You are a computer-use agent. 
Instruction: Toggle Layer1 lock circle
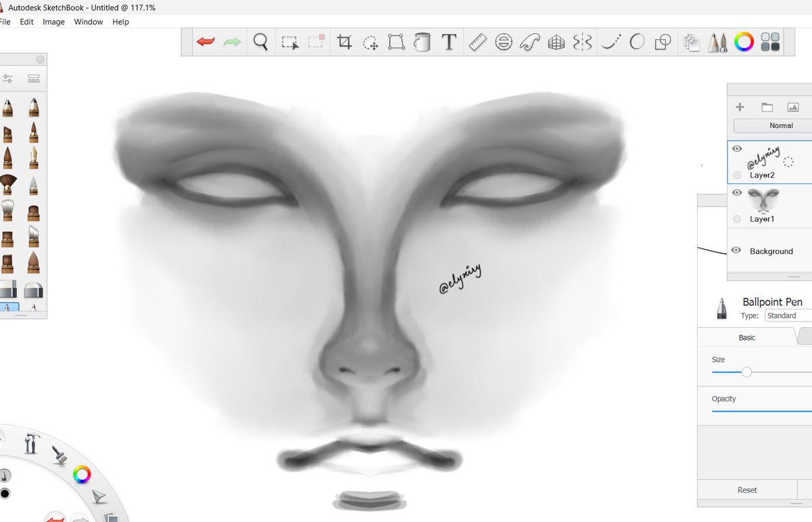737,219
